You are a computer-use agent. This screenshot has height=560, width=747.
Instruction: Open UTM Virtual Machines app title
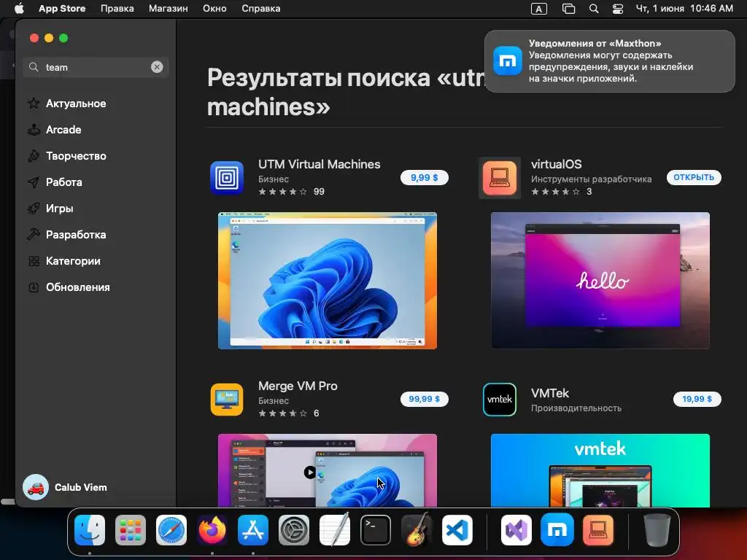tap(320, 164)
